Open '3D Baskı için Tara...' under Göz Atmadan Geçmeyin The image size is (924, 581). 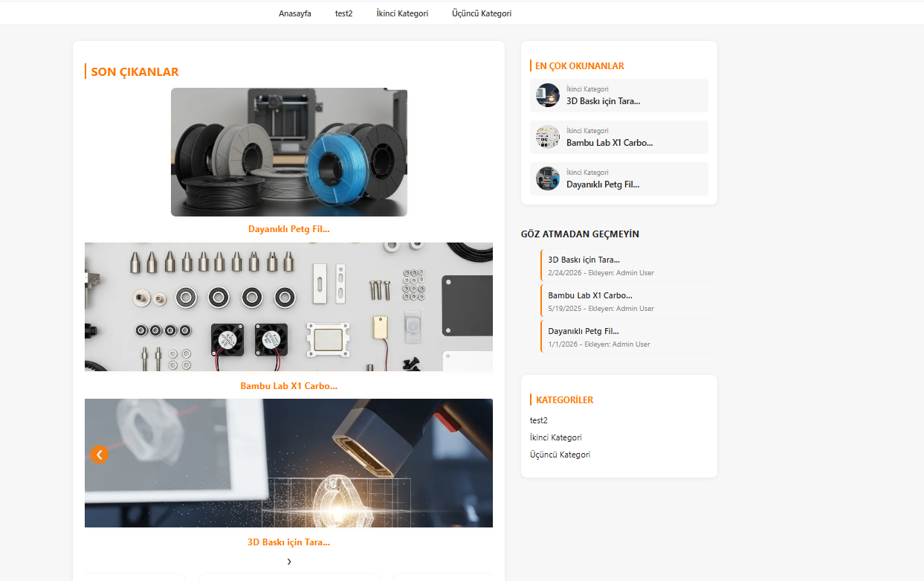coord(584,260)
